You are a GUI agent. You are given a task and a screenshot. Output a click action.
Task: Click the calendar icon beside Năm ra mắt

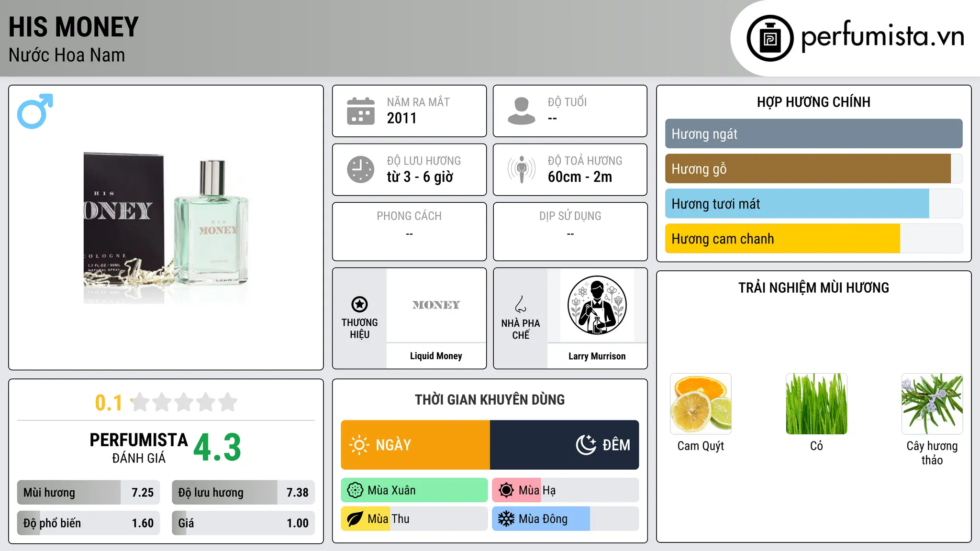(361, 111)
